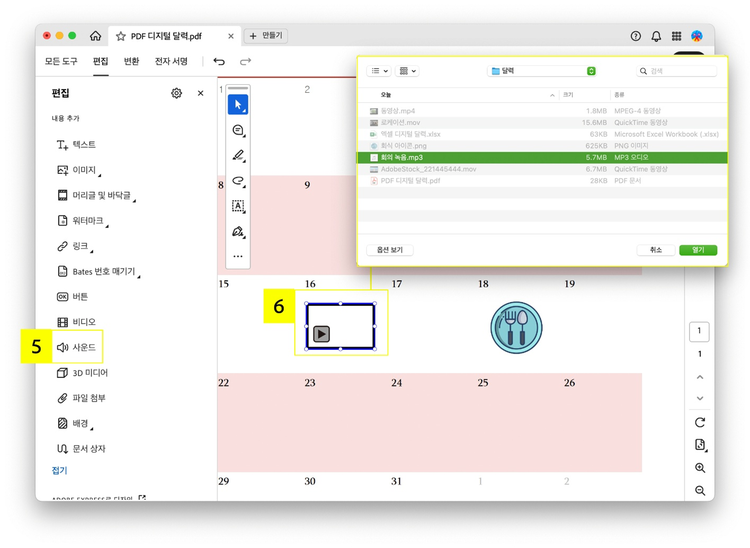Viewport: 750px width, 548px height.
Task: Open more tools ellipsis
Action: click(238, 256)
